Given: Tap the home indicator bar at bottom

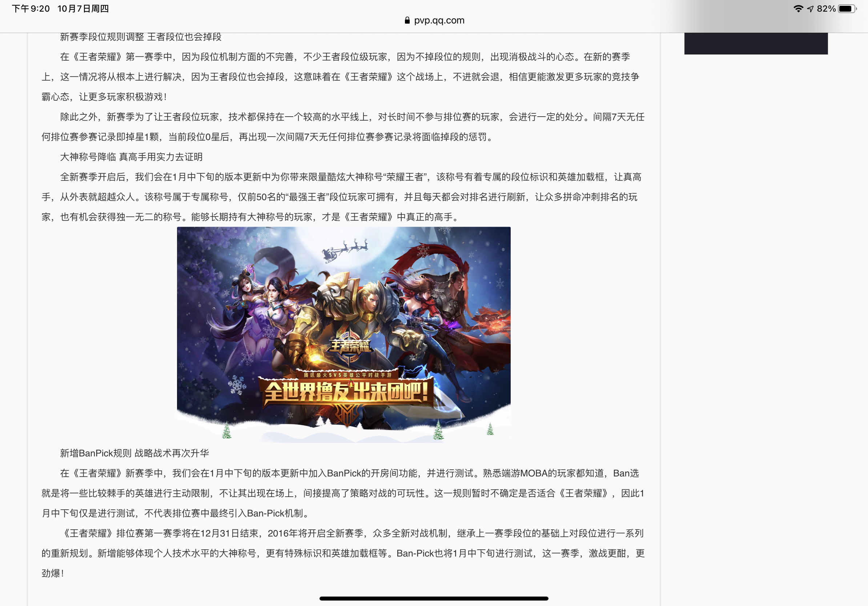Looking at the screenshot, I should (x=434, y=598).
